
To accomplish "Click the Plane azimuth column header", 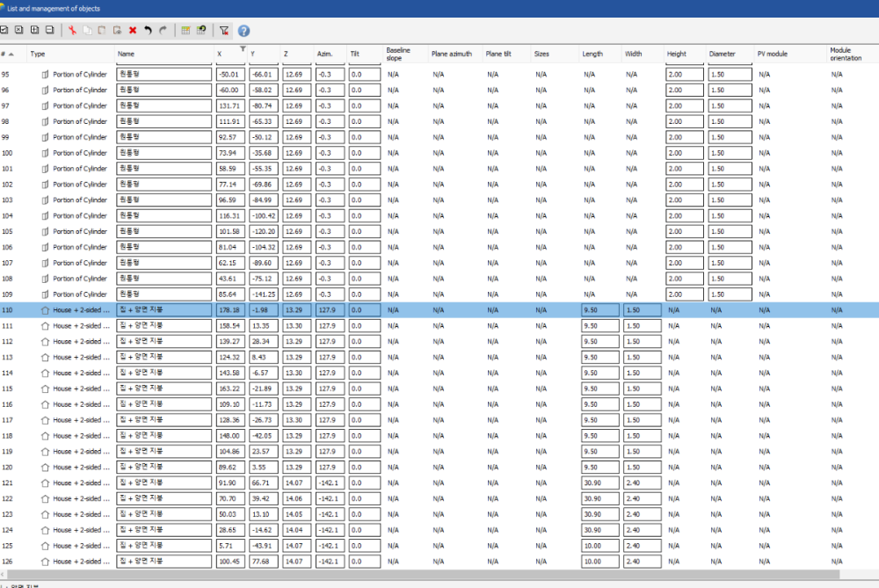I will point(451,54).
